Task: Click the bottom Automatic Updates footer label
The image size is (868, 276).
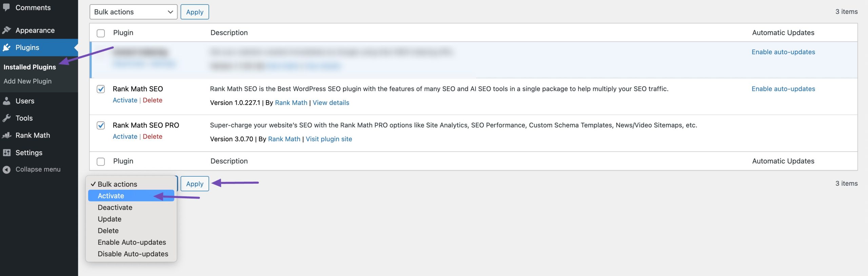Action: point(783,161)
